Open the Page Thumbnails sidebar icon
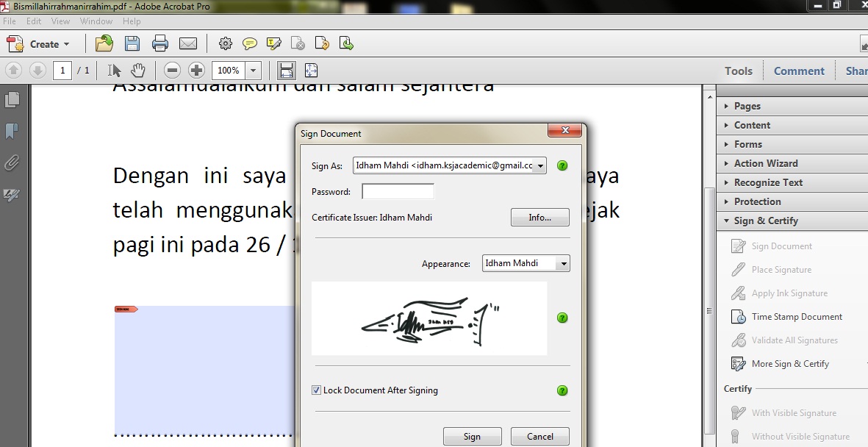Viewport: 868px width, 447px height. tap(12, 100)
